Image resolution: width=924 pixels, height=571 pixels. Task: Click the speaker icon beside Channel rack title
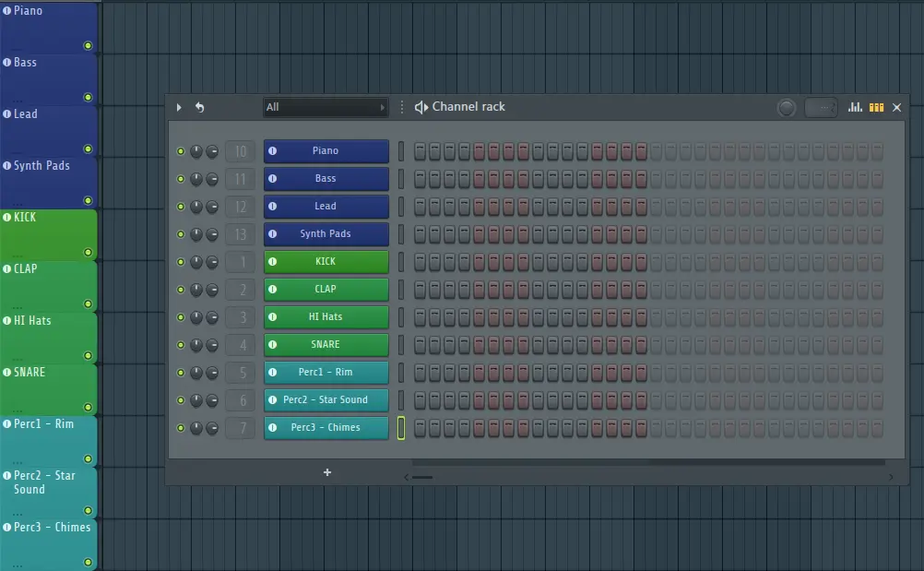pos(421,107)
